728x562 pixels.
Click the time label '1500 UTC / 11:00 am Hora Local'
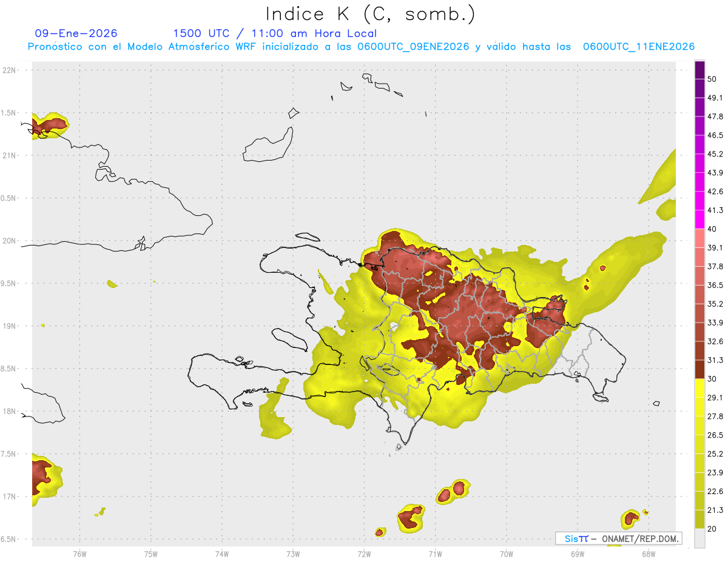[275, 33]
